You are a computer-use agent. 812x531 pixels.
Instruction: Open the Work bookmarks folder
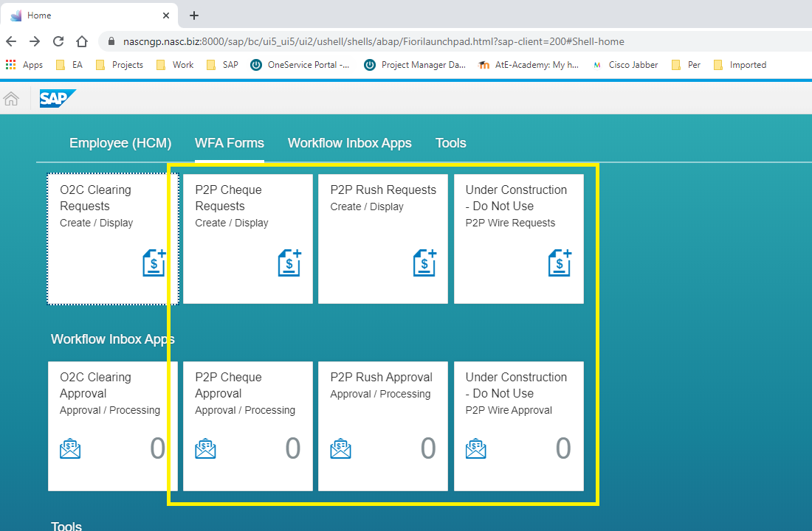pos(175,65)
